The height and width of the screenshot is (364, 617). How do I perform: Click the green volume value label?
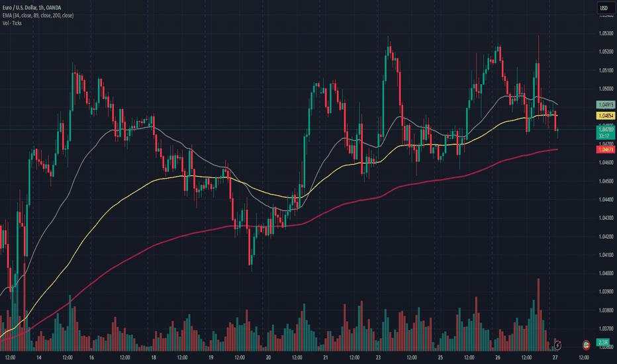(604, 341)
